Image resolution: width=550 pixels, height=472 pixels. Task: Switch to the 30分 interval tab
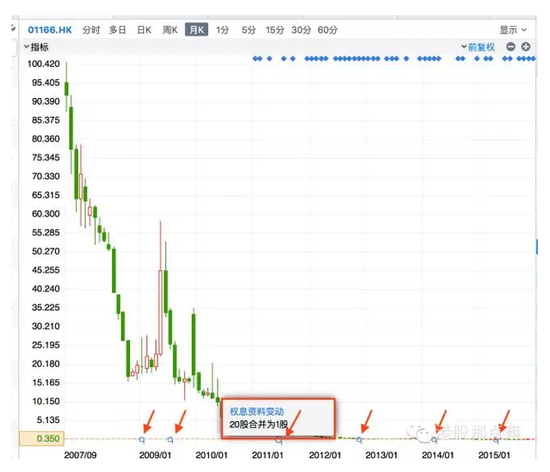(x=301, y=30)
